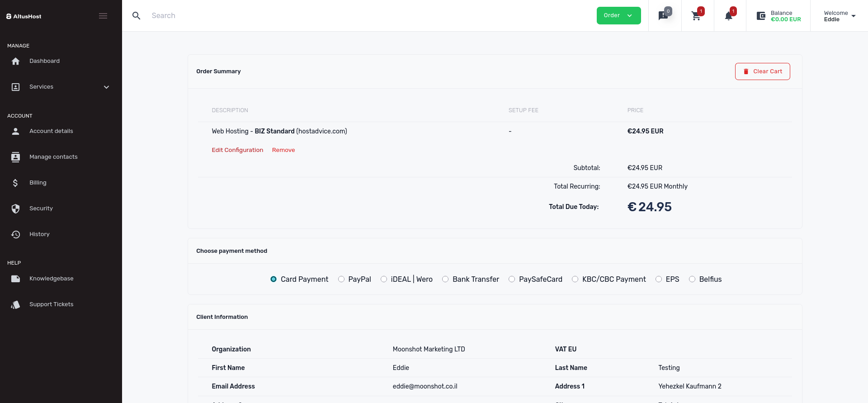Screen dimensions: 868x403
Task: Open the green Order dropdown
Action: coord(618,15)
